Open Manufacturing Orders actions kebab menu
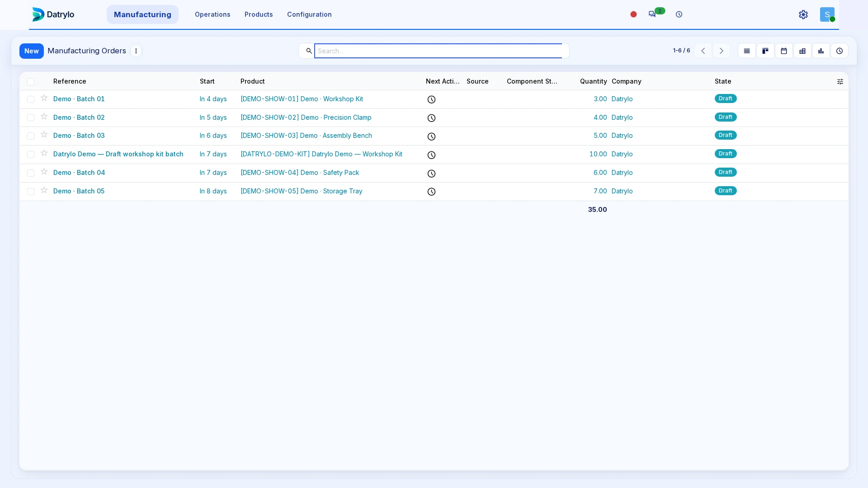 click(136, 51)
